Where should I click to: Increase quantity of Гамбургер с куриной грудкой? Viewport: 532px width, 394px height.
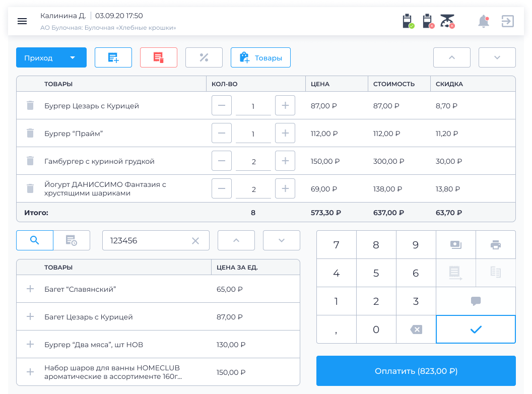[285, 161]
